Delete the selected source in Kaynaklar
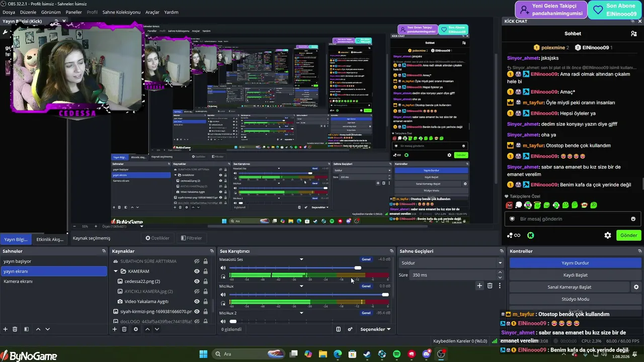644x362 pixels. 124,329
